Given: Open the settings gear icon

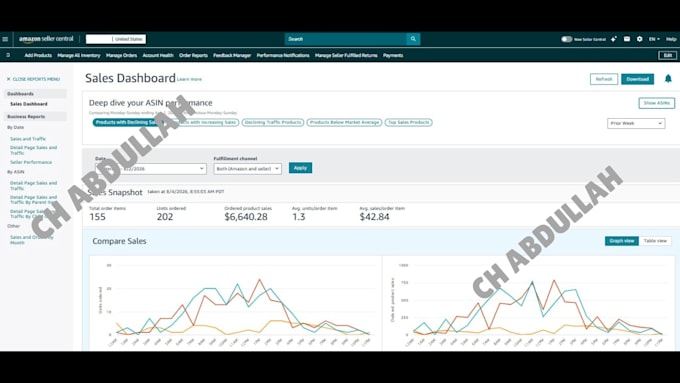Looking at the screenshot, I should (639, 39).
